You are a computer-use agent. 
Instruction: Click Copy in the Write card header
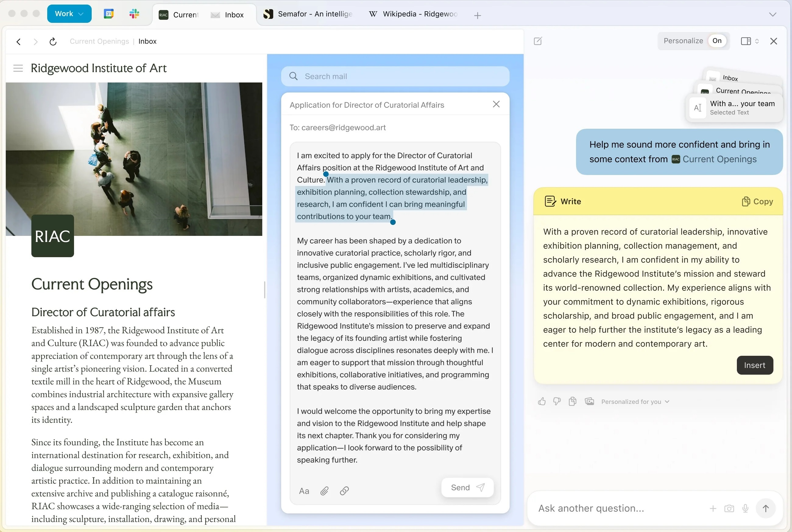pyautogui.click(x=757, y=201)
